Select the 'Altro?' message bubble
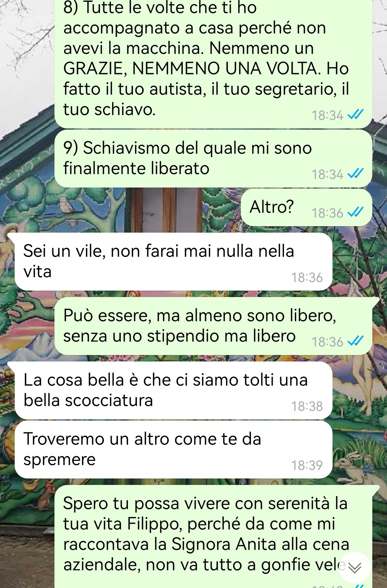This screenshot has width=387, height=588. [306, 208]
